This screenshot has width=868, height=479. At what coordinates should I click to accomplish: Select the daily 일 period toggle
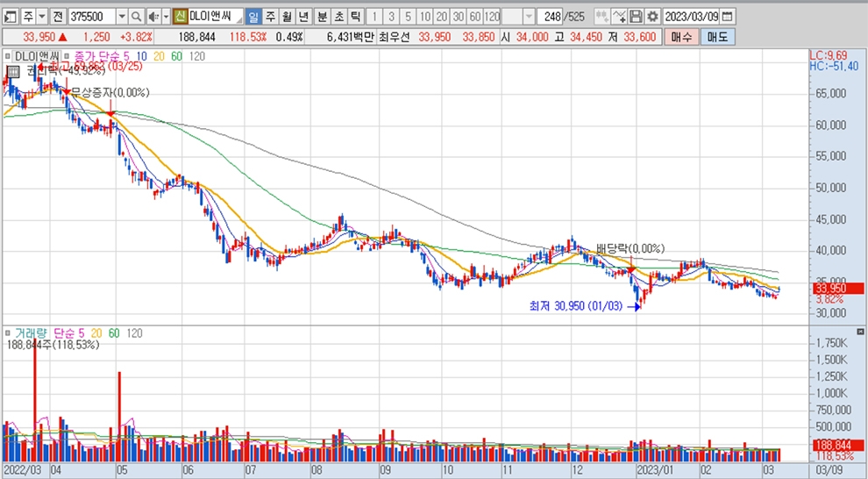pyautogui.click(x=253, y=17)
